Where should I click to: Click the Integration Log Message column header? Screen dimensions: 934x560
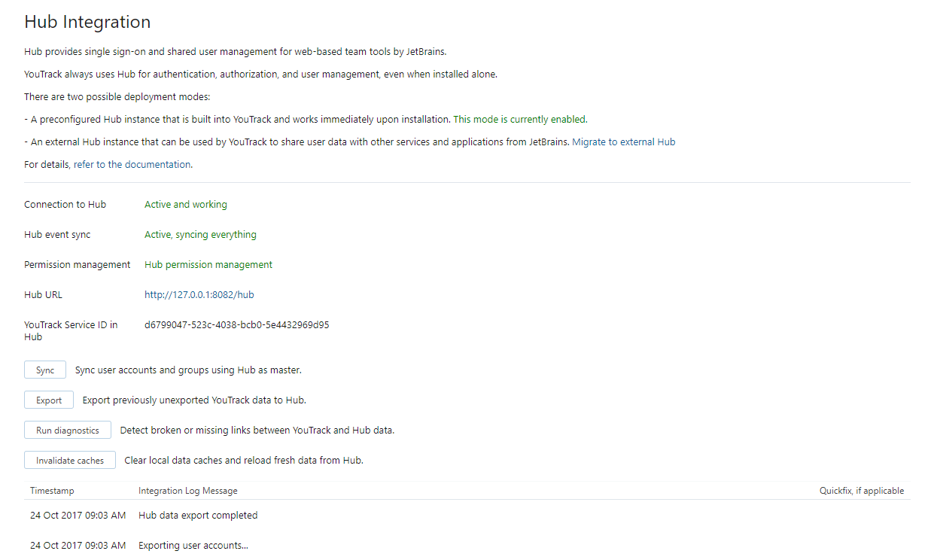pos(187,491)
